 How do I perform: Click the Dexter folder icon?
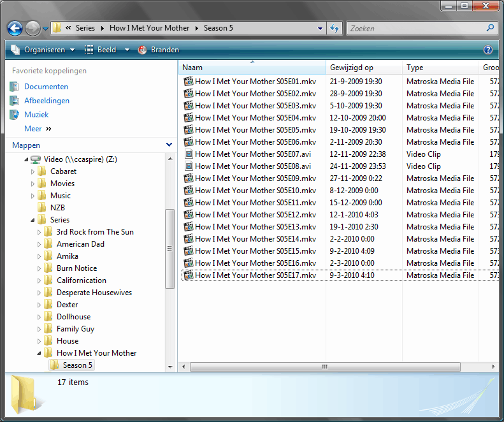click(x=48, y=304)
